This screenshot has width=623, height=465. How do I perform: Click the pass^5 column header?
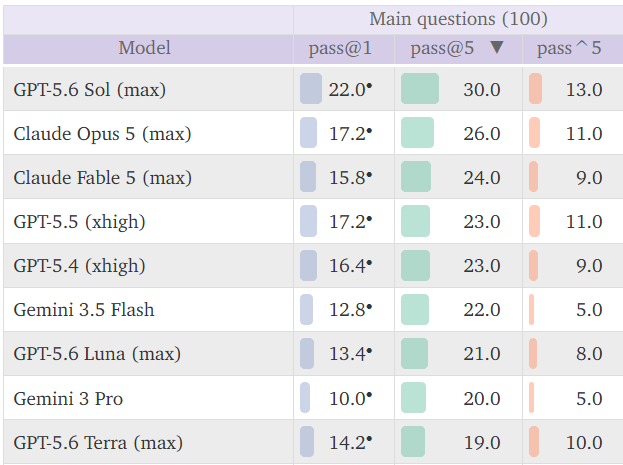(569, 48)
